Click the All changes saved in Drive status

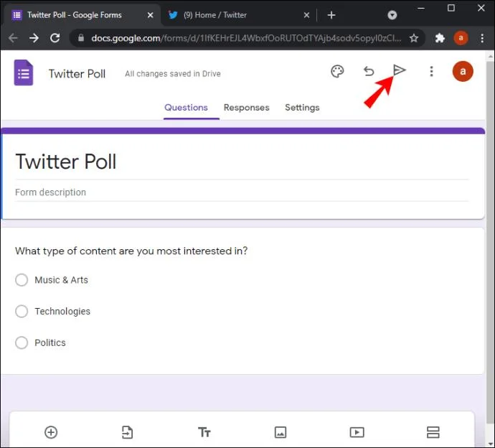click(x=173, y=74)
